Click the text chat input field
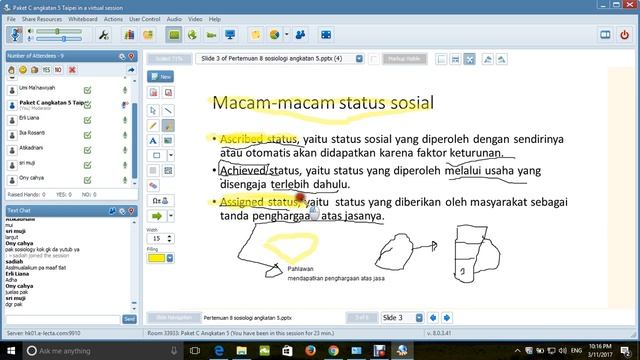Image resolution: width=640 pixels, height=360 pixels. pos(63,319)
